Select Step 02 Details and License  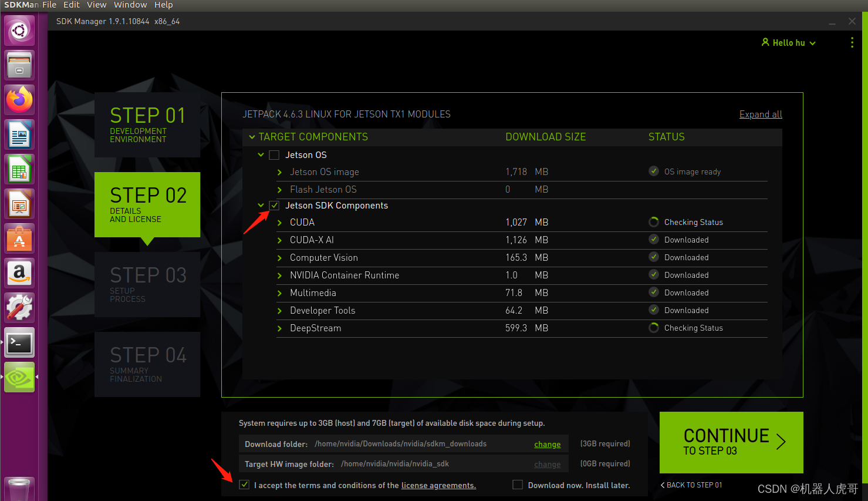click(147, 204)
